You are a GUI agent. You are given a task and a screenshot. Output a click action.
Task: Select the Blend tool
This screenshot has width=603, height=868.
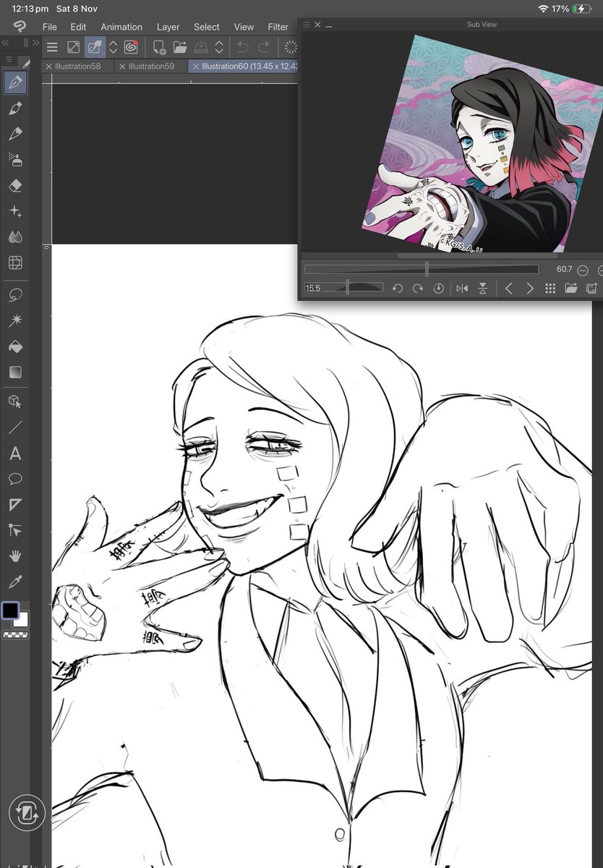[x=15, y=237]
